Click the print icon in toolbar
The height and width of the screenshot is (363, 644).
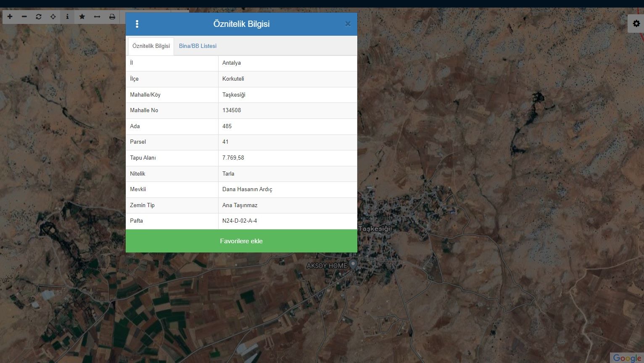coord(112,17)
